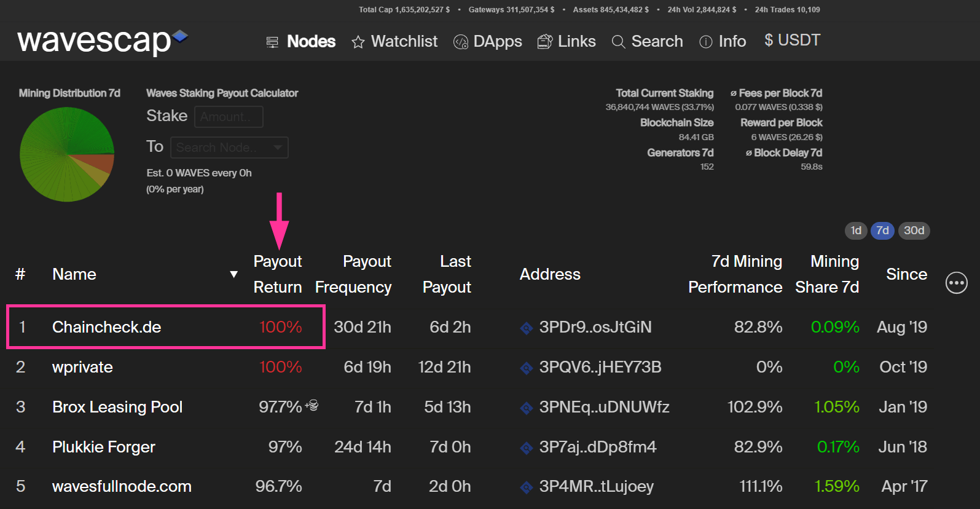Click Assets 845,434,482 $ stat
980x509 pixels.
click(611, 10)
